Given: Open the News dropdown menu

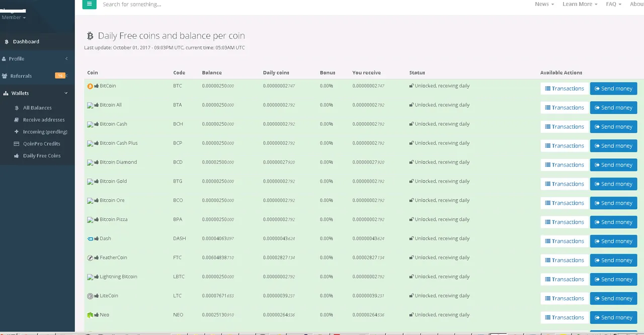Looking at the screenshot, I should [544, 4].
